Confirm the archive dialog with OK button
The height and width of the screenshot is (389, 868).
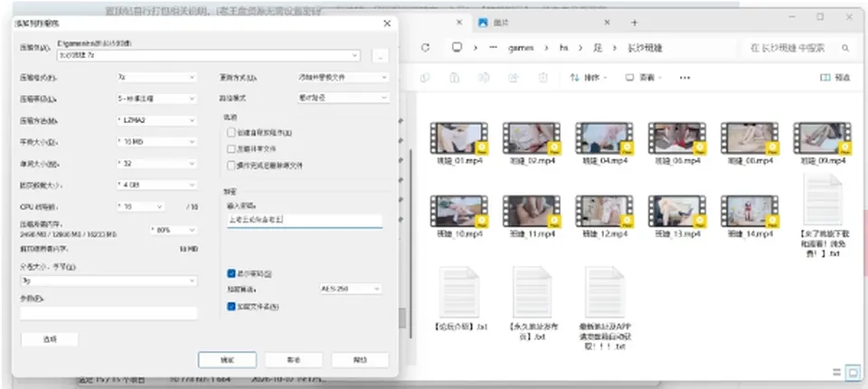pyautogui.click(x=227, y=360)
